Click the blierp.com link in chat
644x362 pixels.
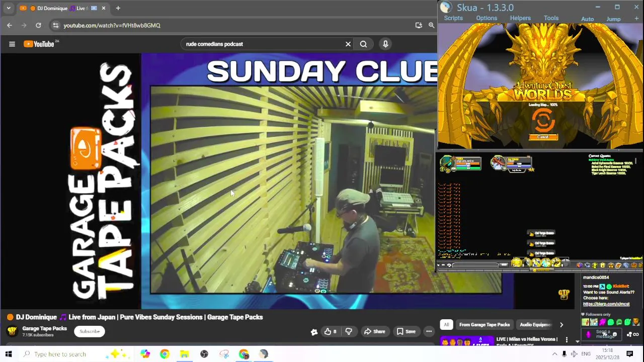coord(606,304)
